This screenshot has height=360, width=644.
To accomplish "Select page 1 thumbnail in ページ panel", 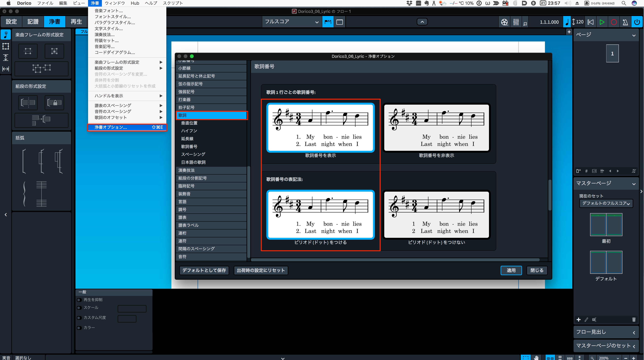I will pyautogui.click(x=612, y=53).
